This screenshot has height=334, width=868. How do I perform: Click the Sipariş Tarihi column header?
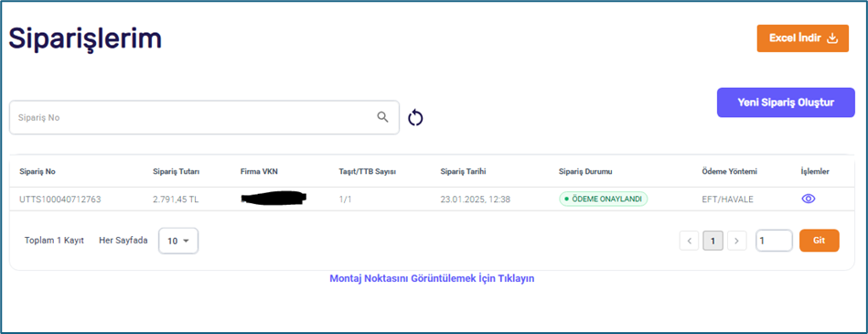[x=463, y=172]
